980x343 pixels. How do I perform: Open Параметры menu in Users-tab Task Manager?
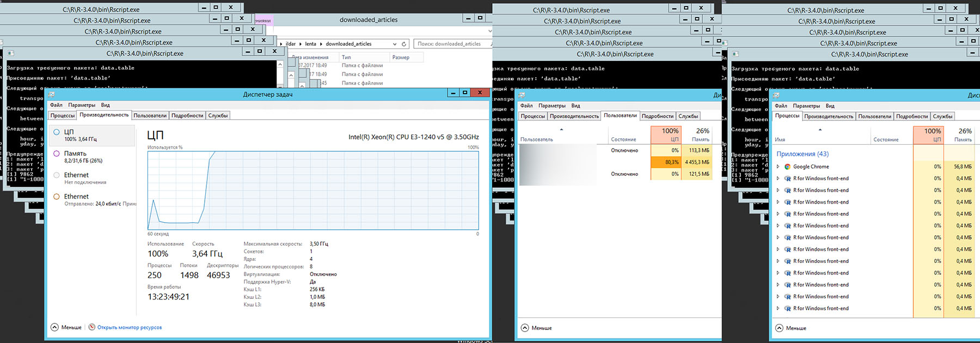point(552,106)
